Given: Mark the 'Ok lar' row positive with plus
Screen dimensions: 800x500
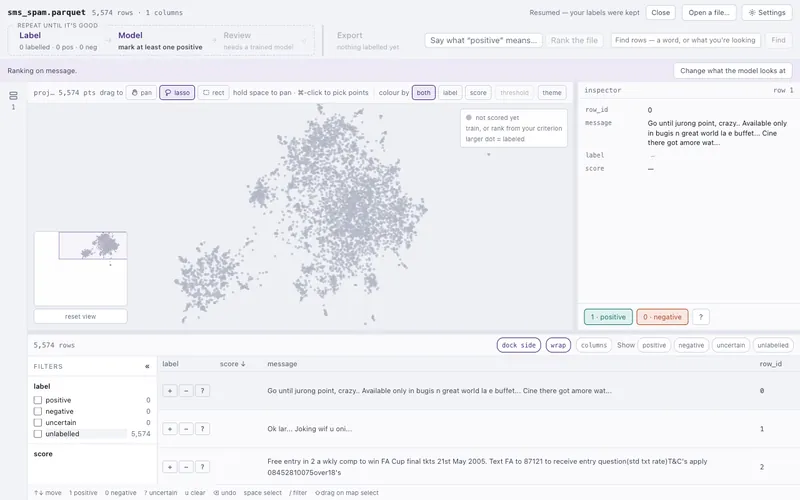Looking at the screenshot, I should tap(170, 429).
